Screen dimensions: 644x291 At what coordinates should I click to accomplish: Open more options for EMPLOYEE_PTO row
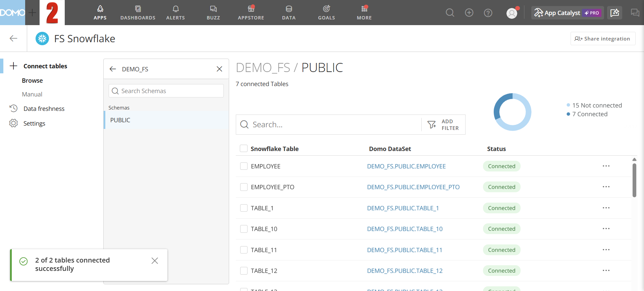coord(606,187)
